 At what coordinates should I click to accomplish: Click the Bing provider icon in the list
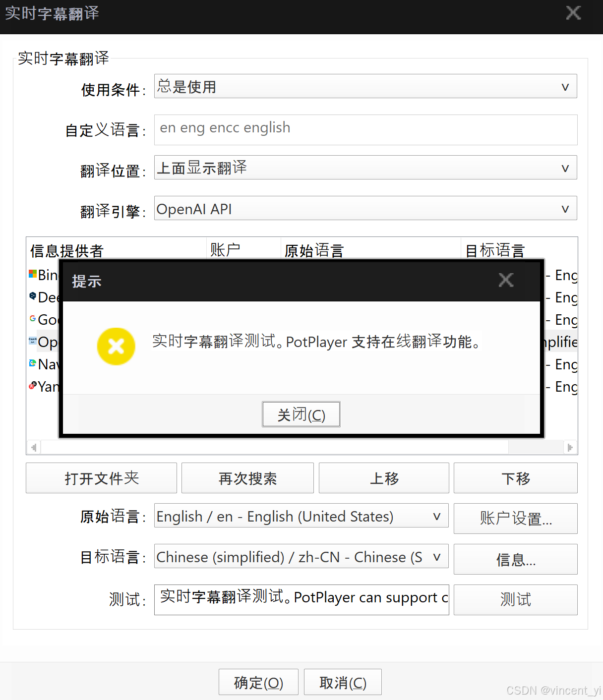[x=33, y=274]
